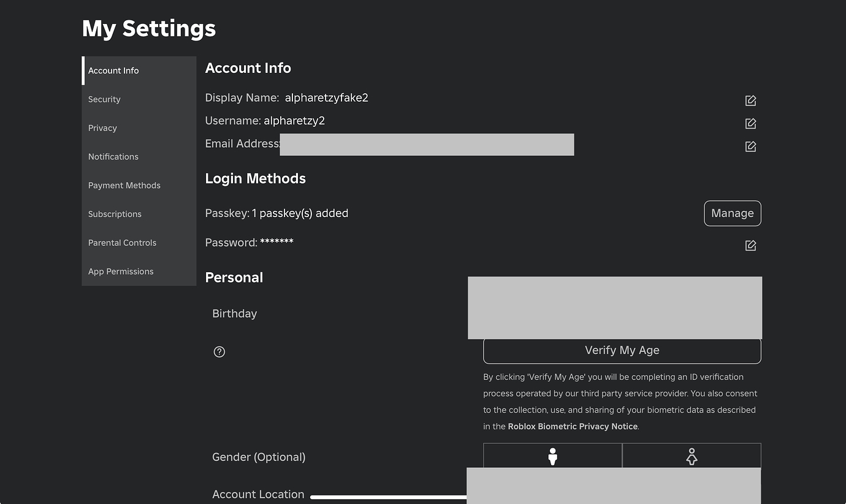
Task: Open the Parental Controls section
Action: click(122, 242)
